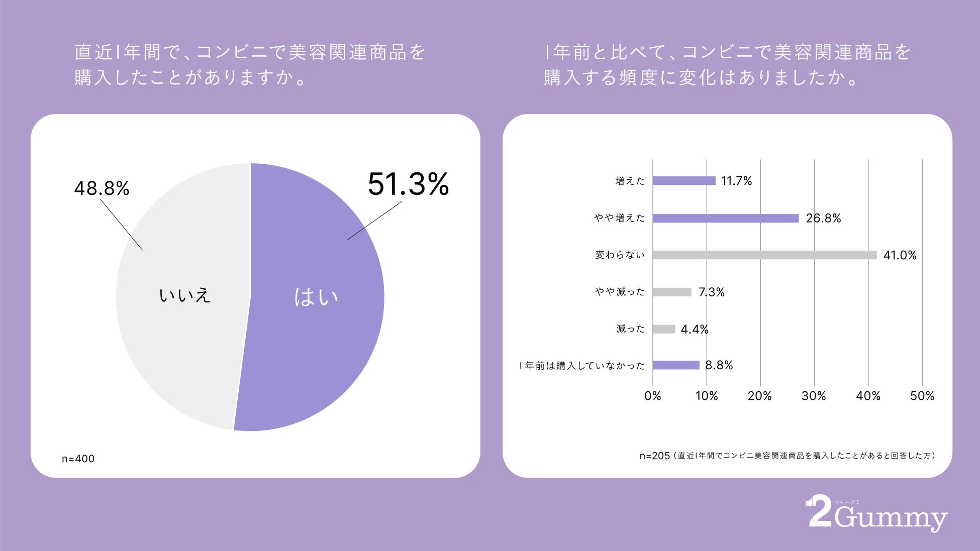
Task: Click the 0% axis label
Action: tap(653, 396)
